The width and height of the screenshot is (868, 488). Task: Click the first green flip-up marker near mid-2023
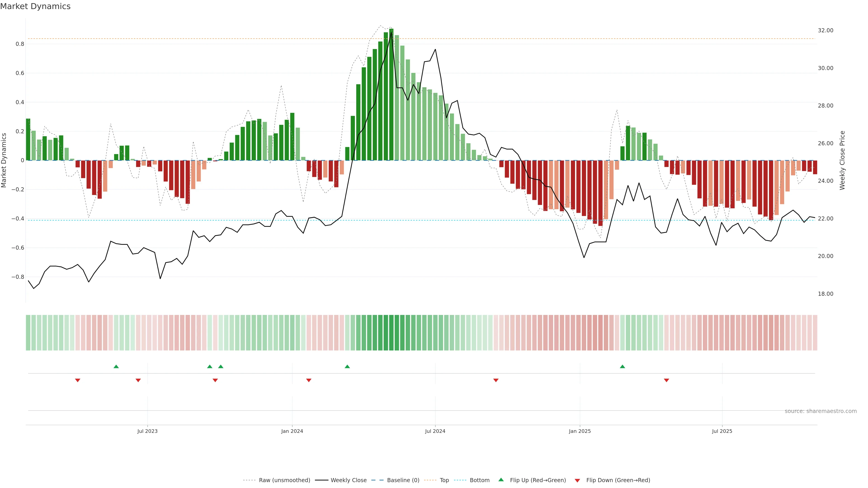[x=116, y=366]
